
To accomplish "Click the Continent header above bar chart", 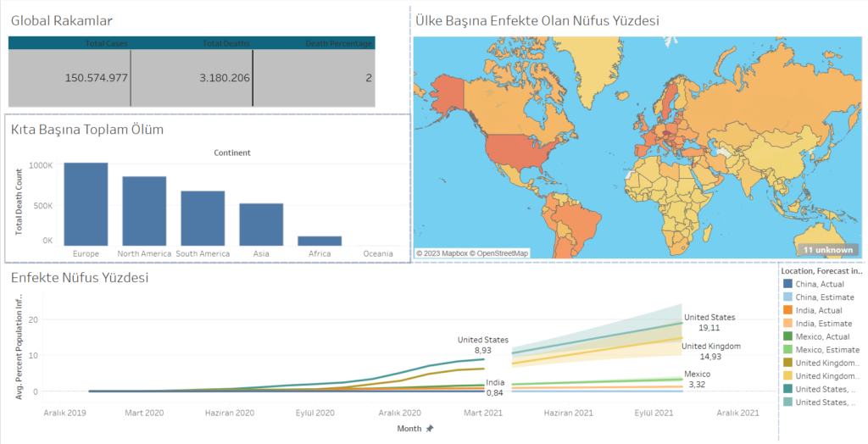I will pos(231,153).
